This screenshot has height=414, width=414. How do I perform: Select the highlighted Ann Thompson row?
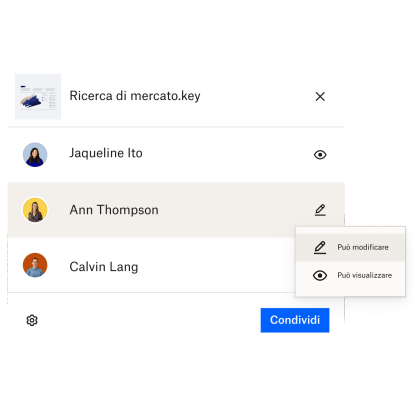(x=176, y=210)
